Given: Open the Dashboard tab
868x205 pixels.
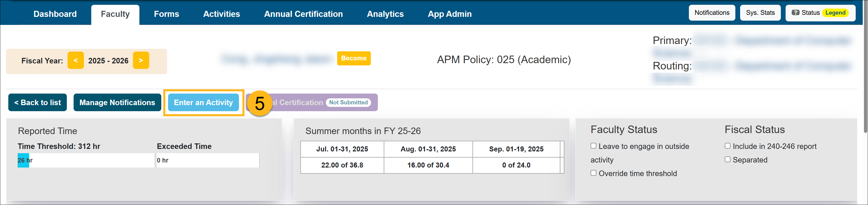Looking at the screenshot, I should click(x=55, y=14).
